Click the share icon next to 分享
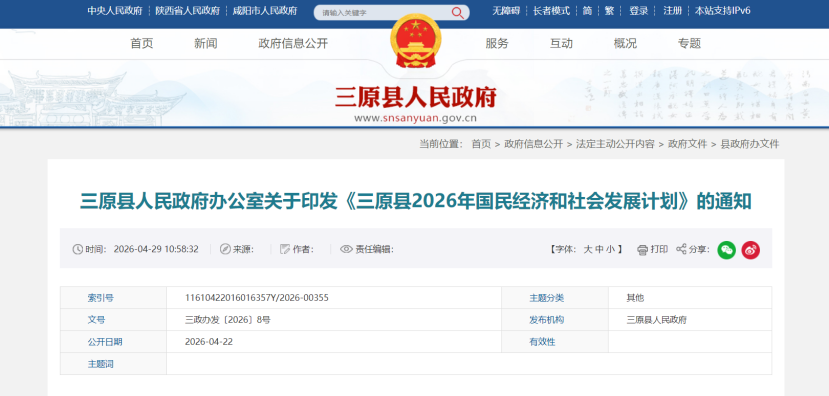This screenshot has height=396, width=829. pos(681,249)
